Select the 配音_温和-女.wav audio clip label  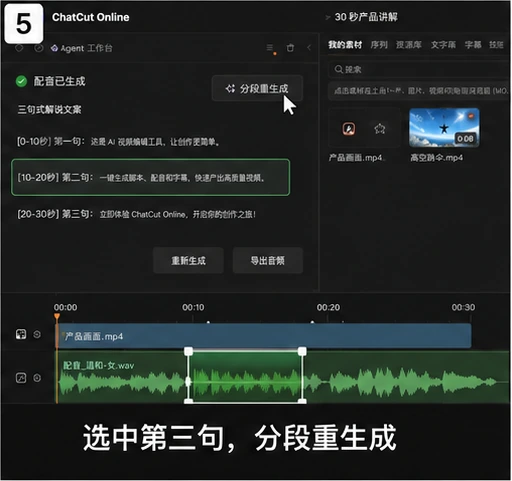click(x=99, y=366)
